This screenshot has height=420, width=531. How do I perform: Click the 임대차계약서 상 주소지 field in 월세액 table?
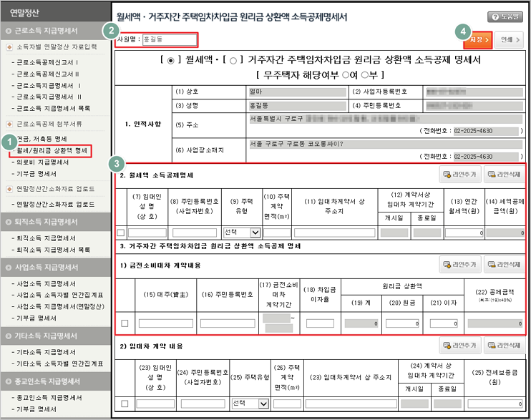coord(335,233)
